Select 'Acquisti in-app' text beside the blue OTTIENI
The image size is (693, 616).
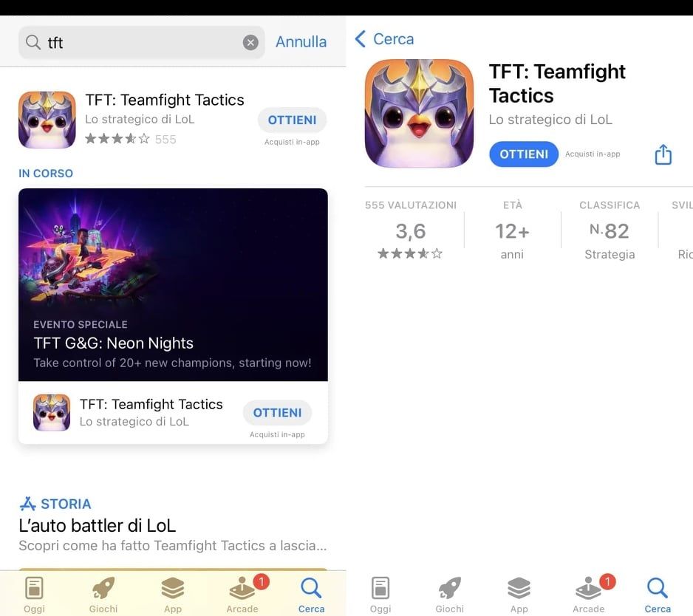(x=593, y=154)
